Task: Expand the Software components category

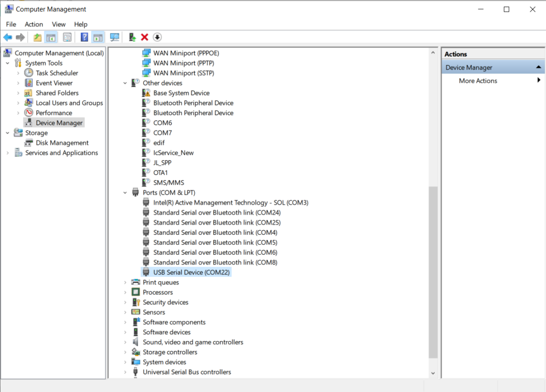Action: (125, 322)
